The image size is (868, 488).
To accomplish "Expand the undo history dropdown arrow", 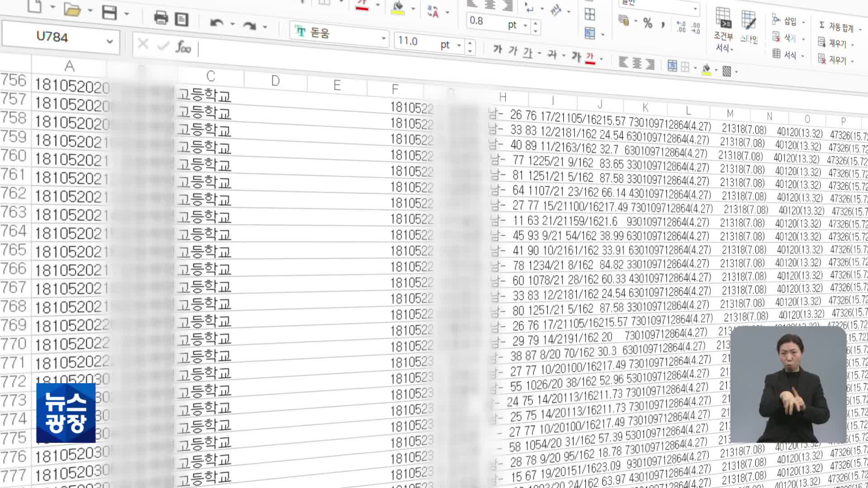I will (233, 24).
